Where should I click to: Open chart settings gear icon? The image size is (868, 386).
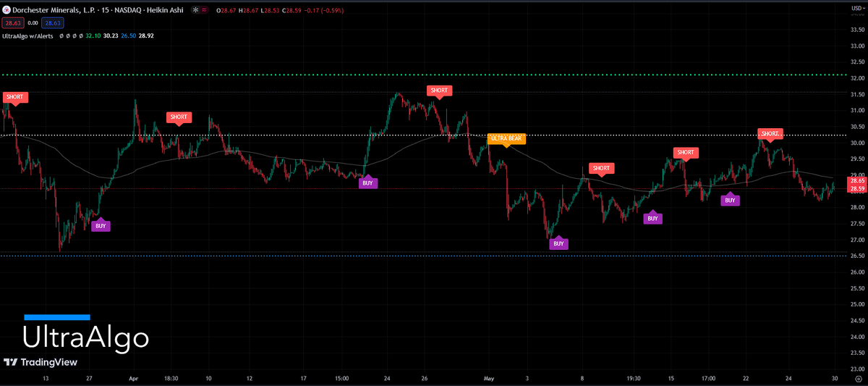click(x=858, y=379)
